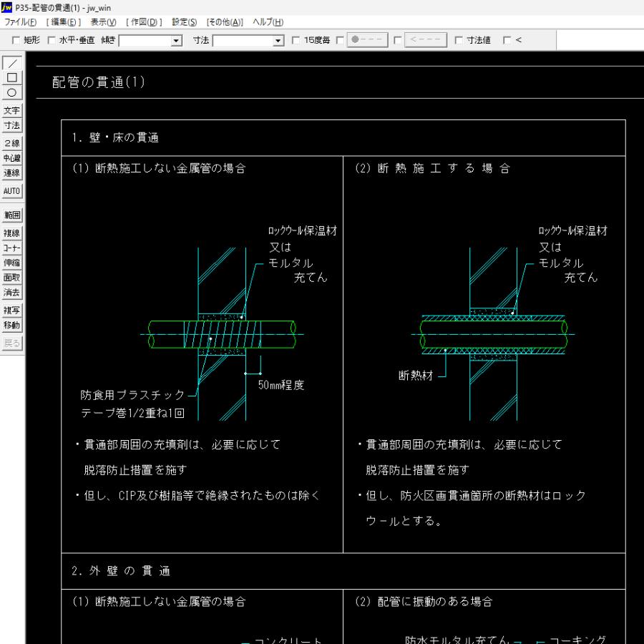
Task: Open the 表示(V) menu
Action: 104,22
